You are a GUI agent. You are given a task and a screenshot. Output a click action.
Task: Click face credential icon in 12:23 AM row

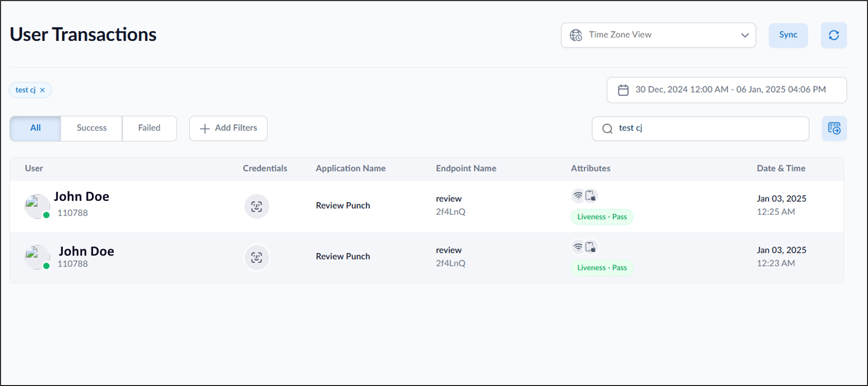coord(257,257)
